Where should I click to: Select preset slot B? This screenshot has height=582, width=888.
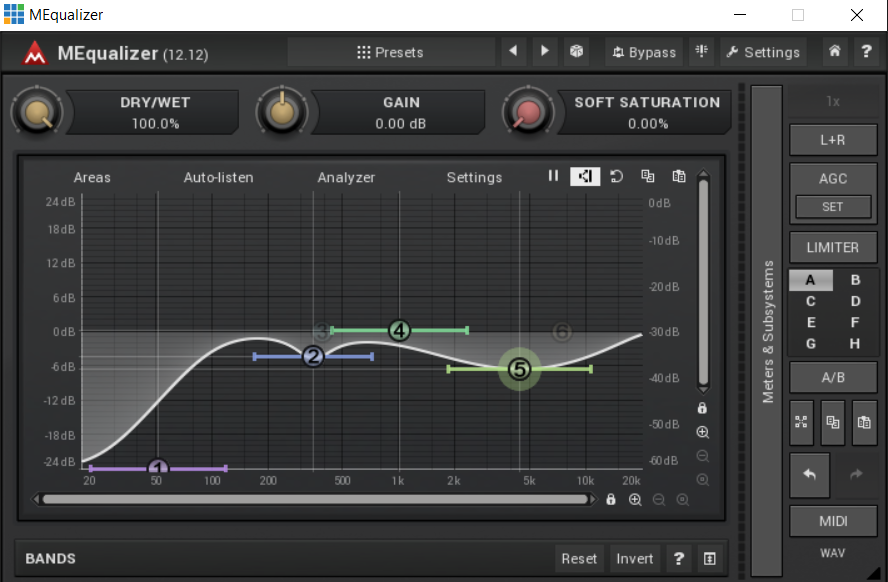pos(855,280)
